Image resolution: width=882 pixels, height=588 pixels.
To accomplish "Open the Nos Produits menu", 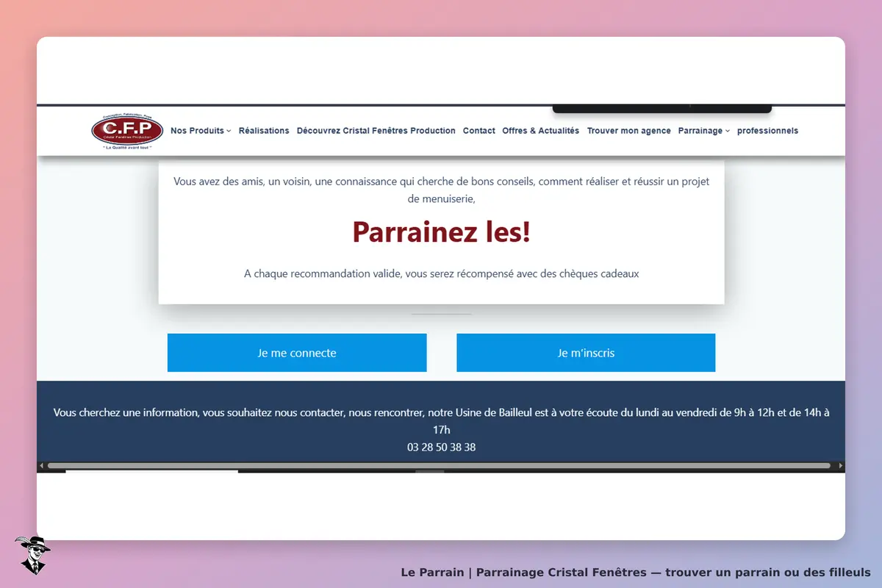I will point(201,131).
